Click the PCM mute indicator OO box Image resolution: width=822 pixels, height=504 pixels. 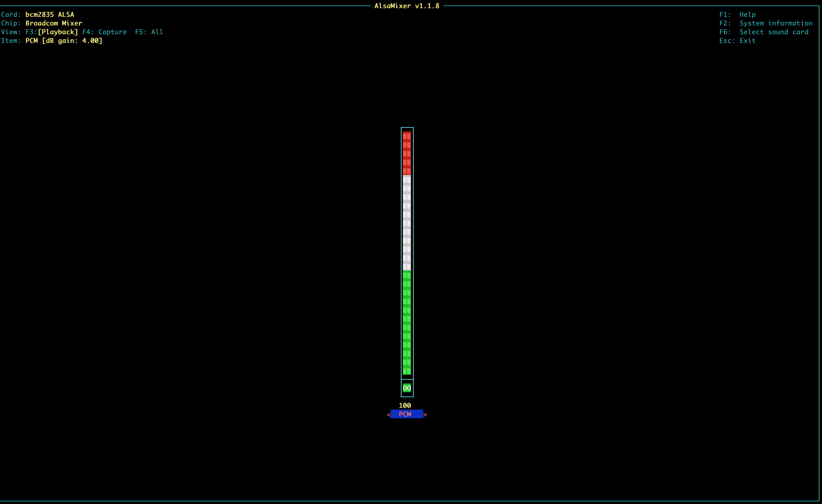pyautogui.click(x=407, y=388)
